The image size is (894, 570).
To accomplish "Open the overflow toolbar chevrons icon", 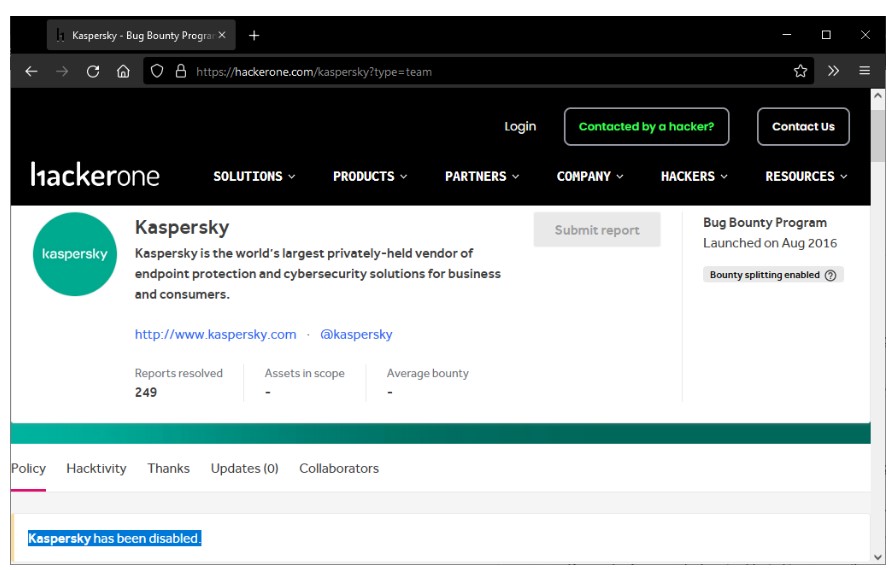I will pyautogui.click(x=834, y=71).
